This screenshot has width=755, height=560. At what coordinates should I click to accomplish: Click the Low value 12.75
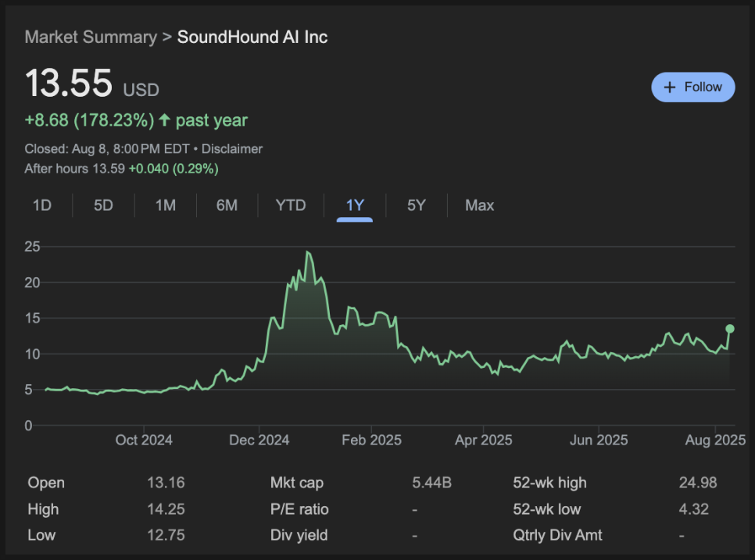[166, 535]
